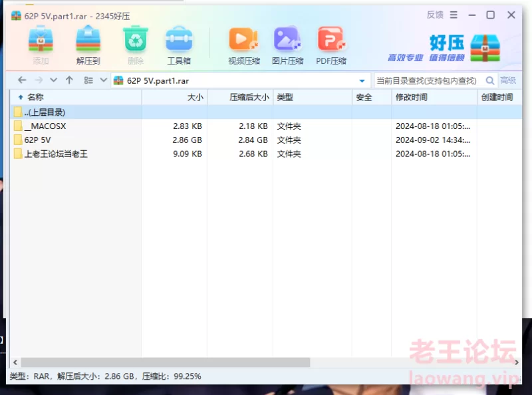The width and height of the screenshot is (532, 395).
Task: Expand the view mode dropdown arrow
Action: (104, 80)
